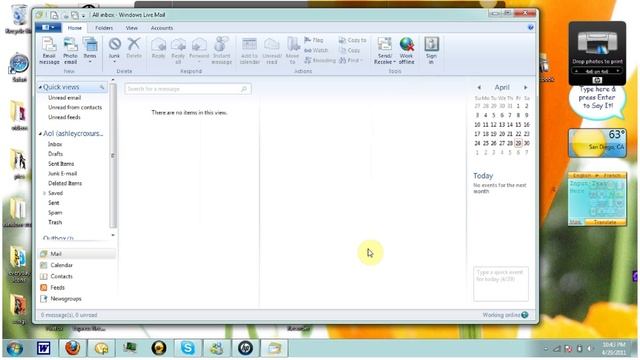The image size is (640, 360).
Task: Collapse the Aol account folder tree
Action: coord(40,134)
